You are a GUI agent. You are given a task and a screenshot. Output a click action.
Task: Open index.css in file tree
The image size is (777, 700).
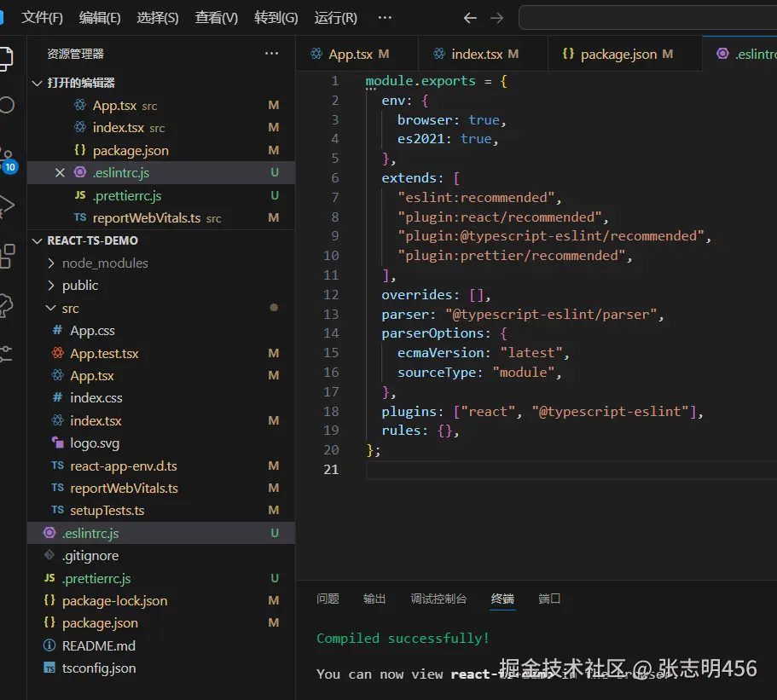point(161,398)
